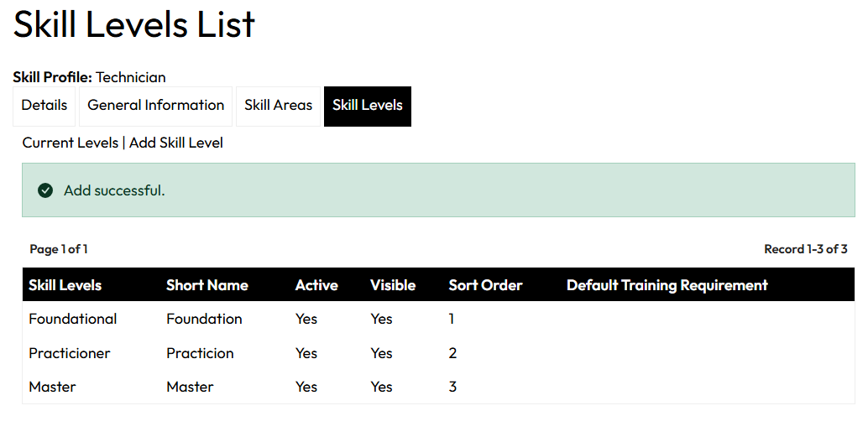Viewport: 868px width, 437px height.
Task: Click the green success checkmark icon
Action: coord(45,190)
